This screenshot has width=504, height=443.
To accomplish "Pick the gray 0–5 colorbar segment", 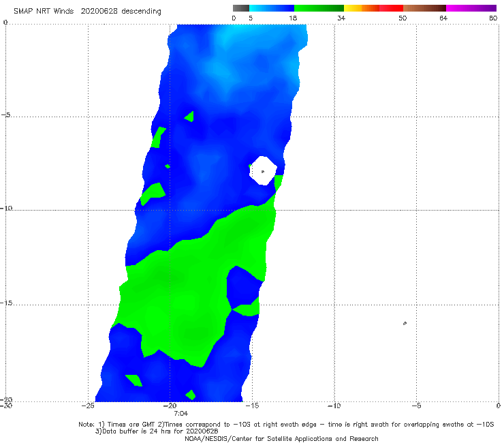I will tap(241, 8).
